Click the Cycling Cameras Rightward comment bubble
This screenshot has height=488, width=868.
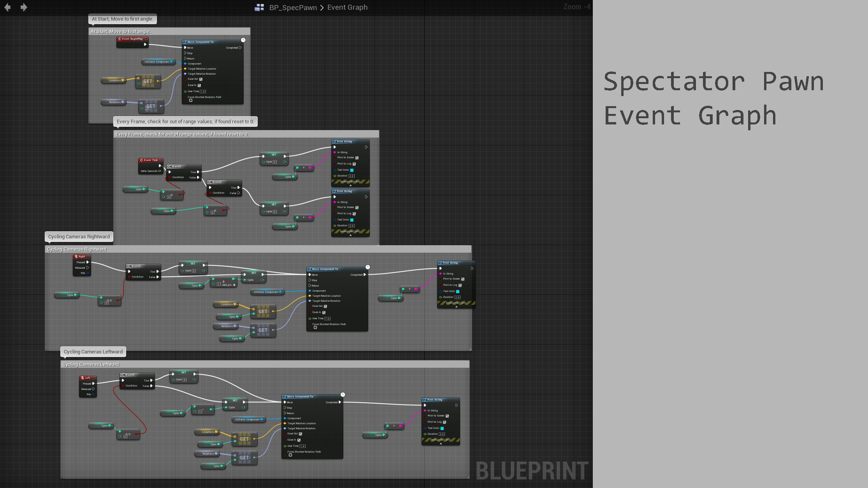tap(79, 237)
